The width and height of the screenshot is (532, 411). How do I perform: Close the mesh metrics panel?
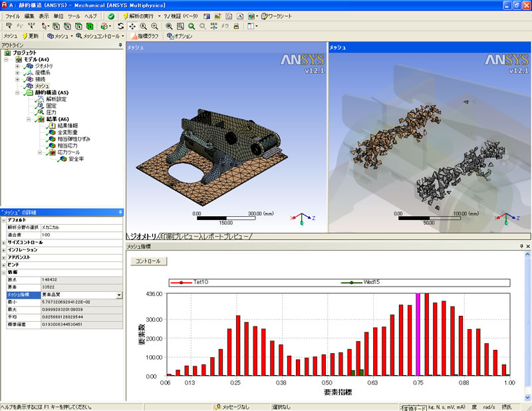pos(528,246)
